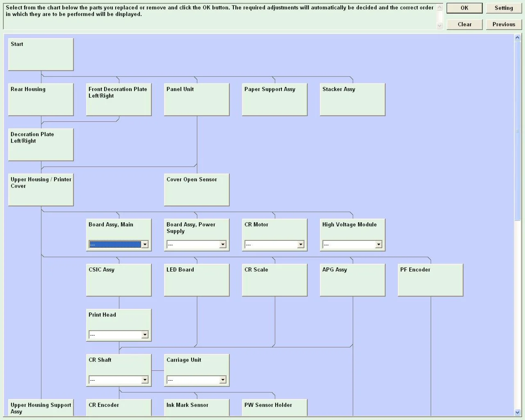Open the Setting button
The image size is (525, 420).
click(x=504, y=8)
